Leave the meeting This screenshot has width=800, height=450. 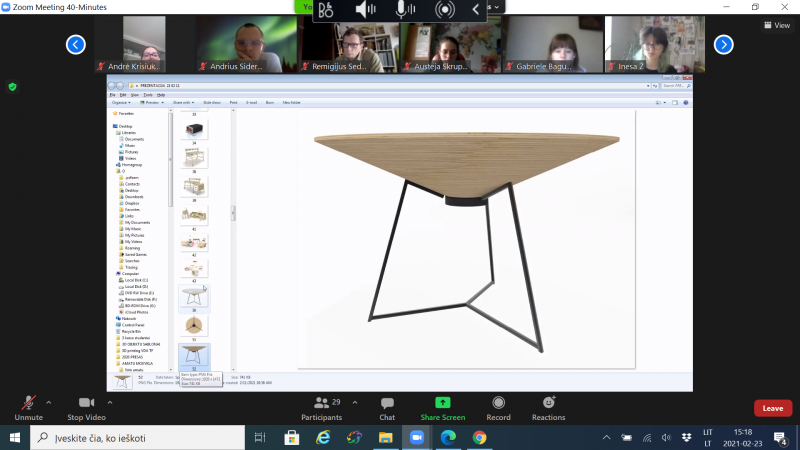tap(772, 408)
